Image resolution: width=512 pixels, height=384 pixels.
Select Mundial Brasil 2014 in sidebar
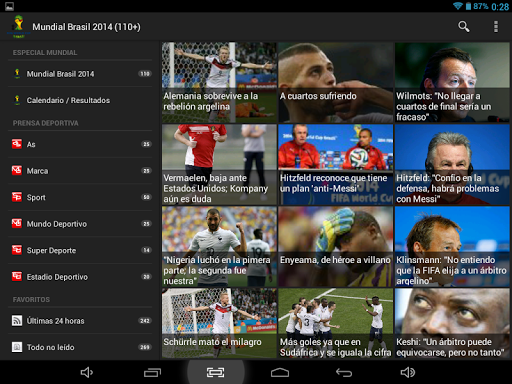pyautogui.click(x=80, y=74)
